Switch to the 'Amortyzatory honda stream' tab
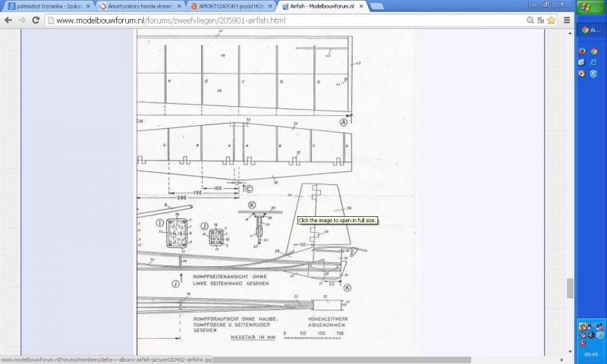The image size is (607, 364). (137, 6)
